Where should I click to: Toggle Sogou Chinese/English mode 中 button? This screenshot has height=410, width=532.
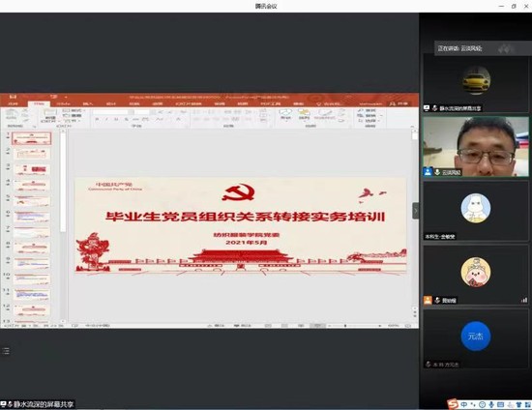pos(464,404)
